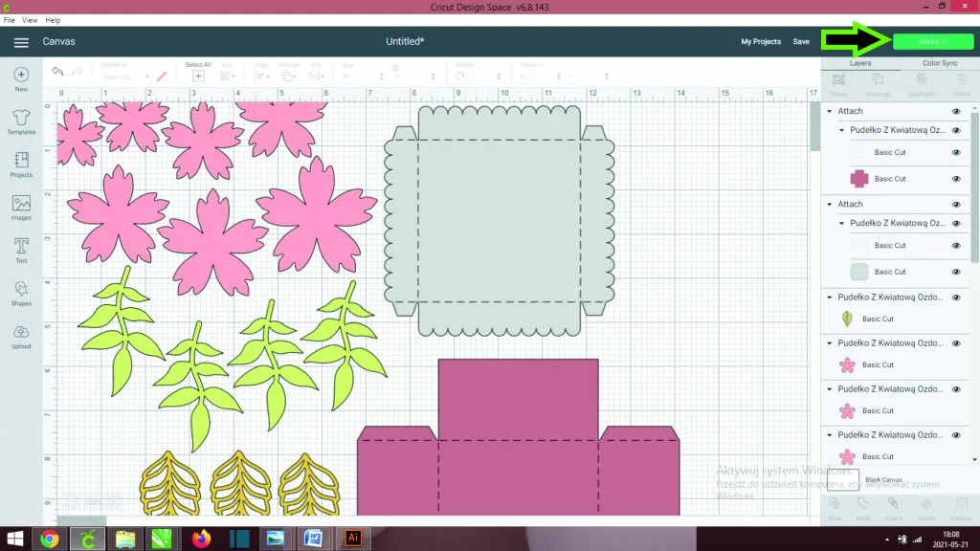Open the Images library
980x551 pixels.
(x=21, y=208)
